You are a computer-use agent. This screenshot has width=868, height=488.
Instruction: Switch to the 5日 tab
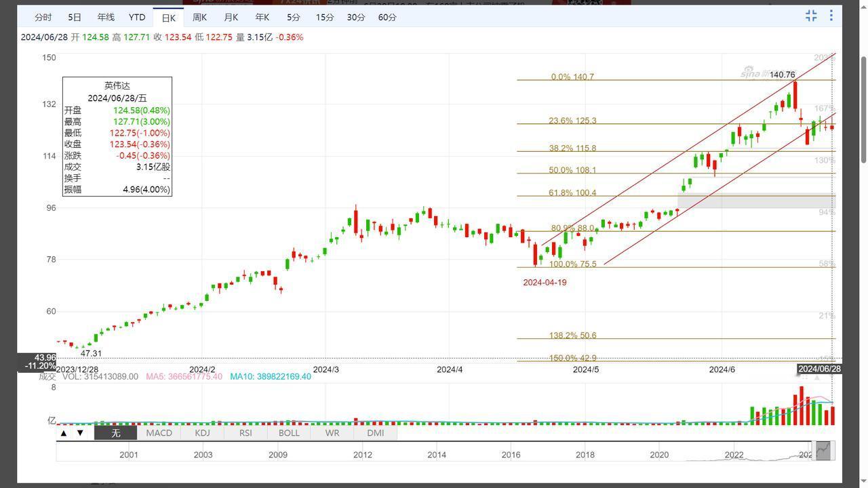(75, 17)
